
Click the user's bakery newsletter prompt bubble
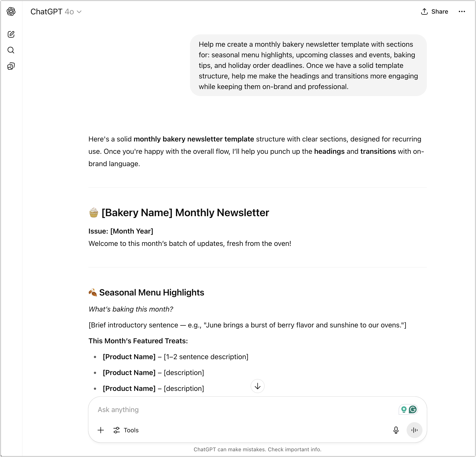(308, 65)
